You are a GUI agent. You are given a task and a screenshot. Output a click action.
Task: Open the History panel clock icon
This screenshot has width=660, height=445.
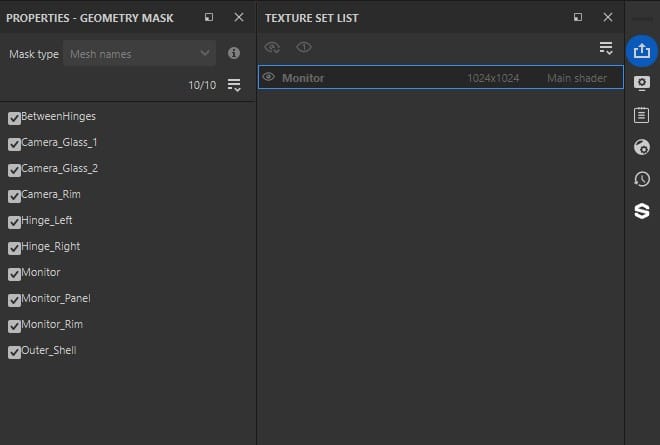point(642,179)
